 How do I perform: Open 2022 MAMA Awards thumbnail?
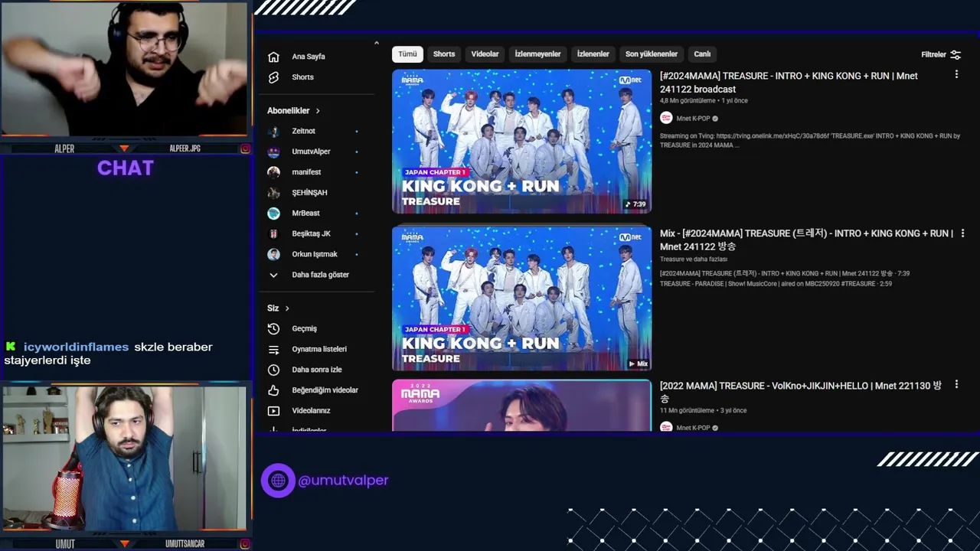[521, 406]
